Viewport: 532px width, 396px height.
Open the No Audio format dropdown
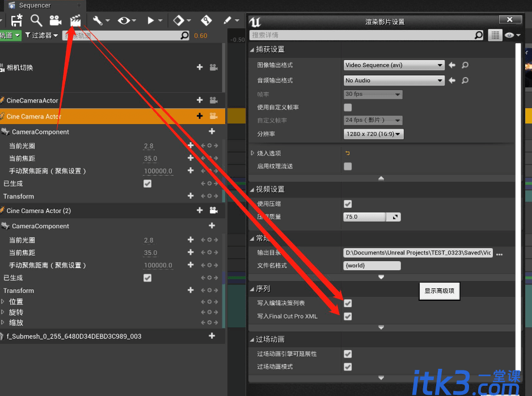pyautogui.click(x=394, y=80)
